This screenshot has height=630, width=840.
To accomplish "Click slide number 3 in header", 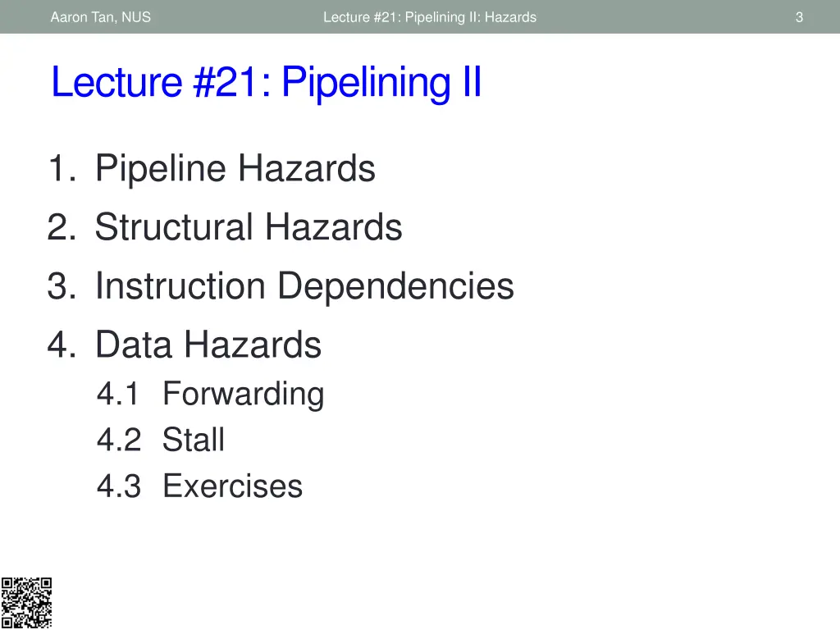I will (799, 17).
